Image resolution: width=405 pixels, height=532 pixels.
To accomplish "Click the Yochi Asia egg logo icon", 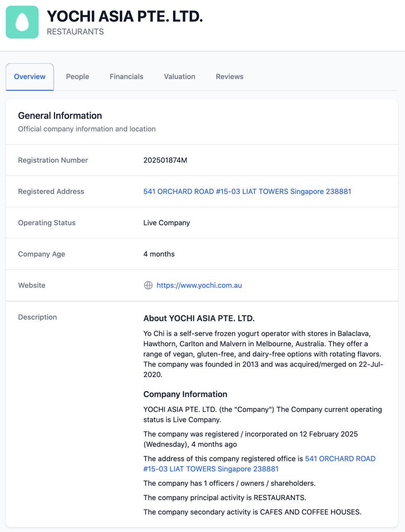I will coord(22,22).
